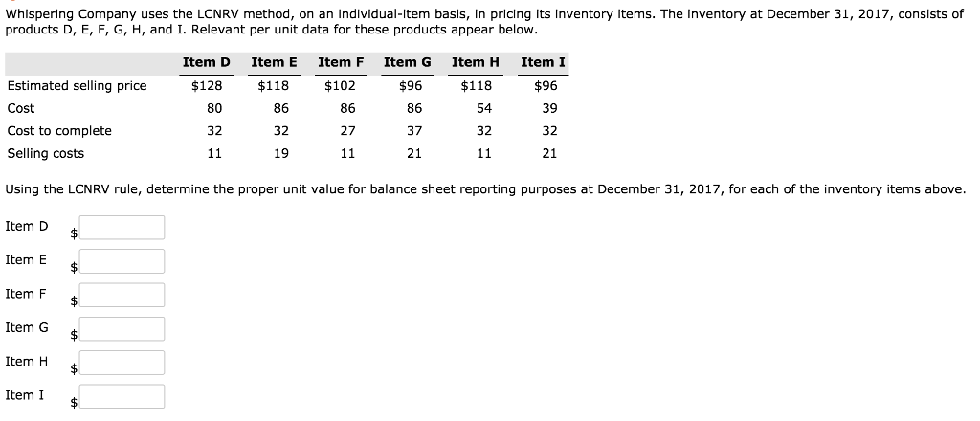980x421 pixels.
Task: Click the Item I answer text box
Action: [x=122, y=396]
